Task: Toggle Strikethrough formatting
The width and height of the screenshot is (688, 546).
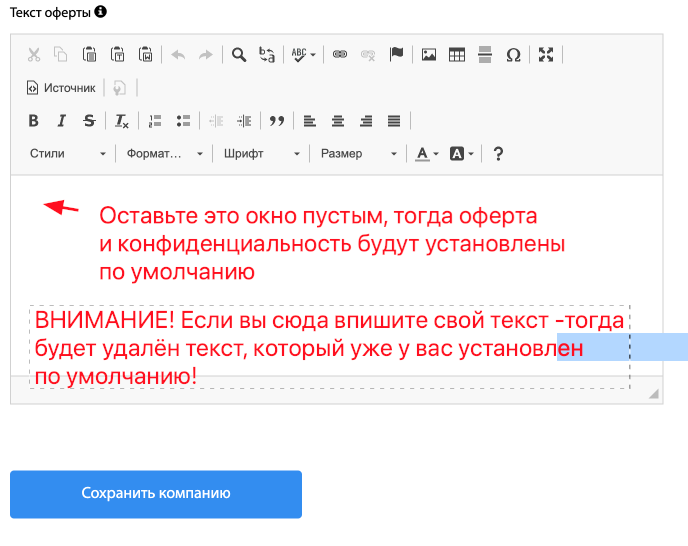Action: (x=90, y=121)
